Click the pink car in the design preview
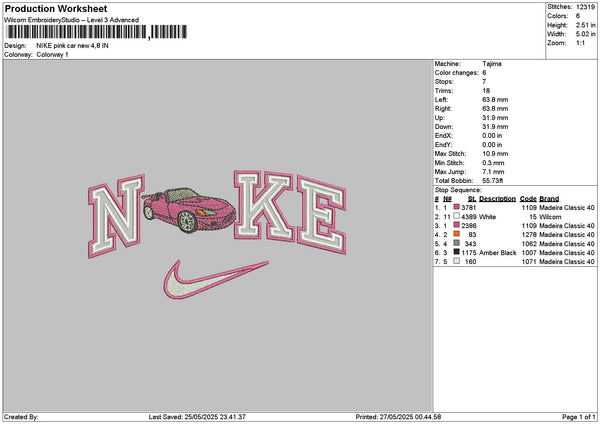Viewport: 600px width, 424px height. tap(189, 210)
